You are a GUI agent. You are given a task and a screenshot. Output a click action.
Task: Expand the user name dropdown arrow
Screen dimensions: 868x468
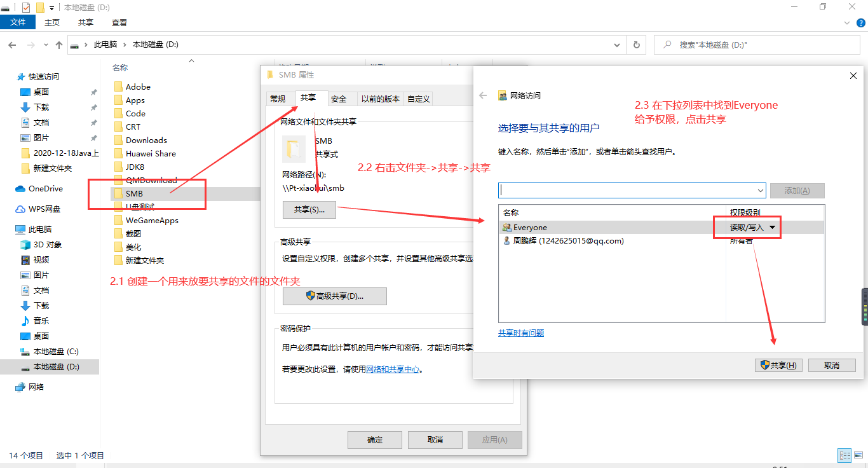(761, 190)
